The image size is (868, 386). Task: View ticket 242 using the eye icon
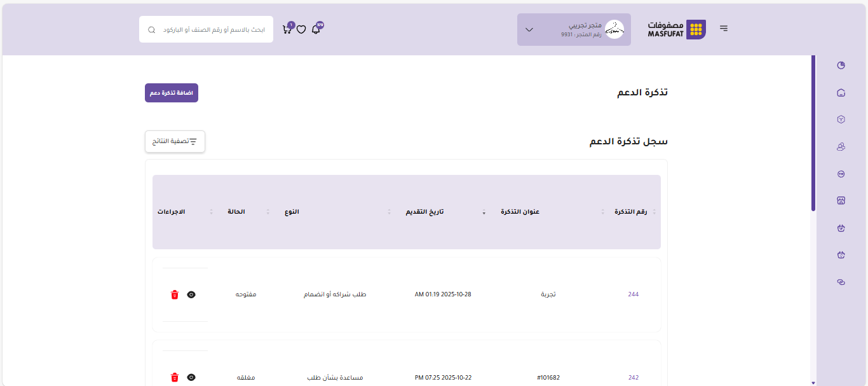tap(191, 377)
